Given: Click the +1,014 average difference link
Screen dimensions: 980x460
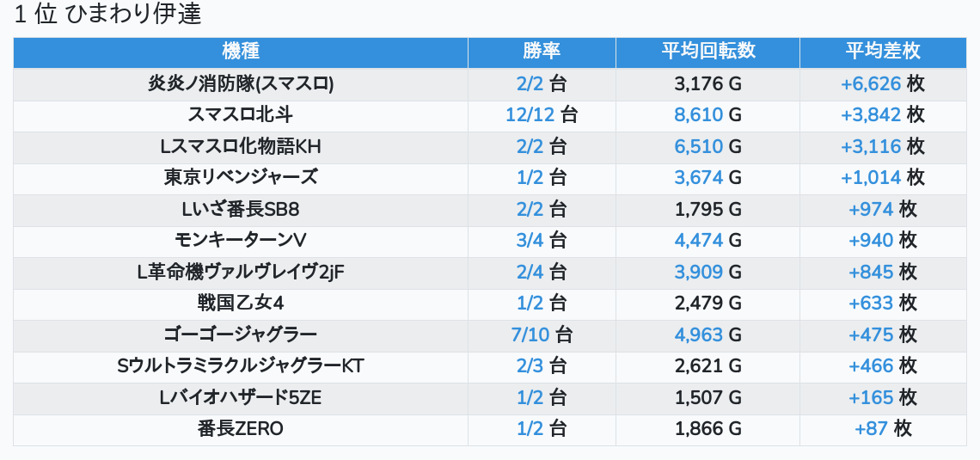Looking at the screenshot, I should (x=870, y=178).
